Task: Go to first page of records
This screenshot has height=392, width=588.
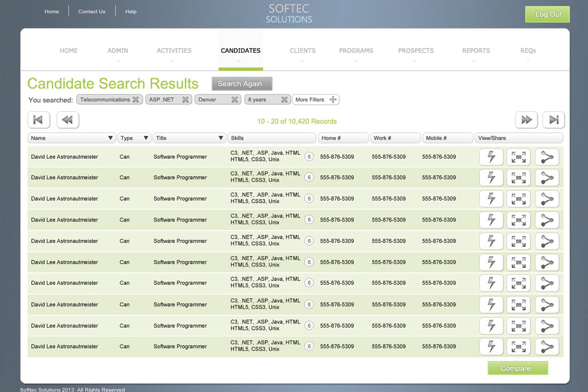Action: [x=39, y=120]
